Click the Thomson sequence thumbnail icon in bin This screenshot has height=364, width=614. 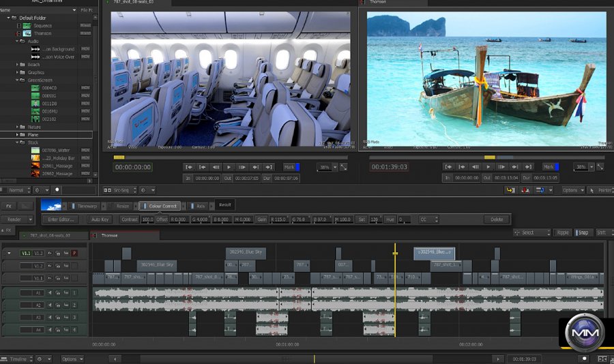coord(27,33)
